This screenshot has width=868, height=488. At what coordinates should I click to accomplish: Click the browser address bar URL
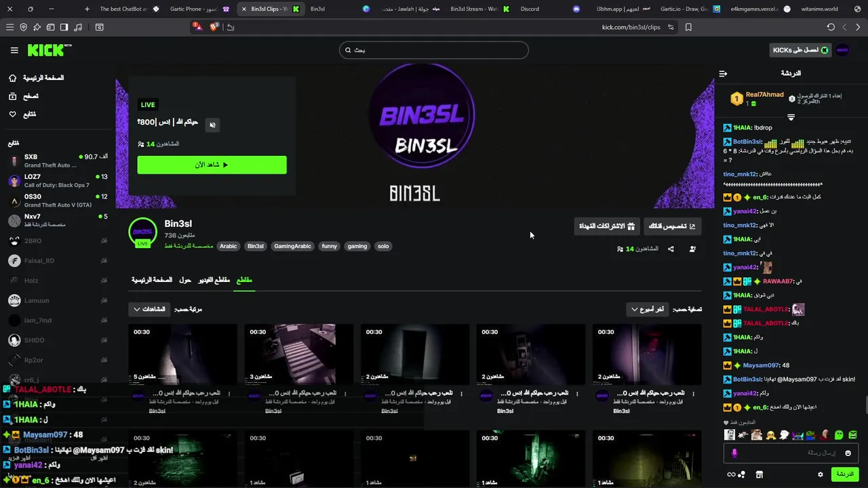[x=631, y=27]
